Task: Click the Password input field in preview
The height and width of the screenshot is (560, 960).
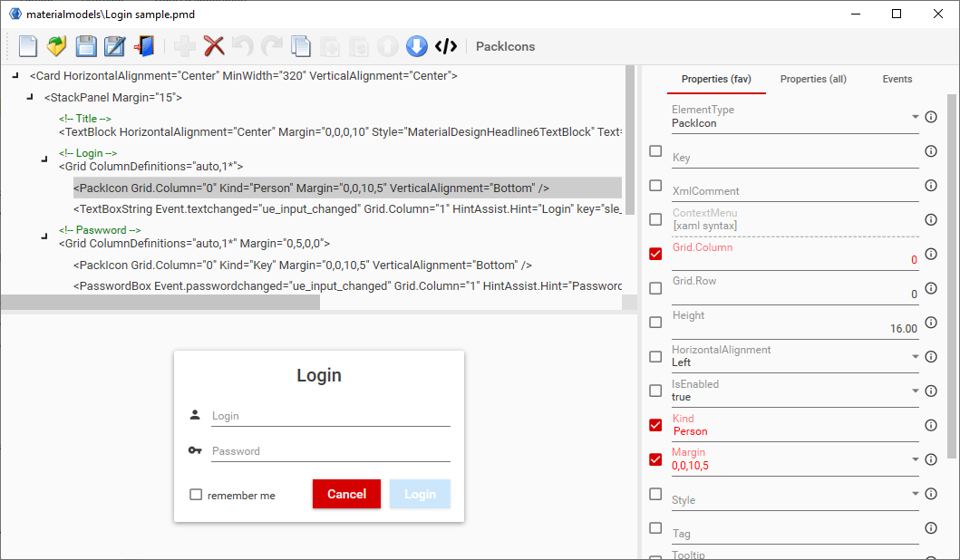Action: (x=330, y=451)
